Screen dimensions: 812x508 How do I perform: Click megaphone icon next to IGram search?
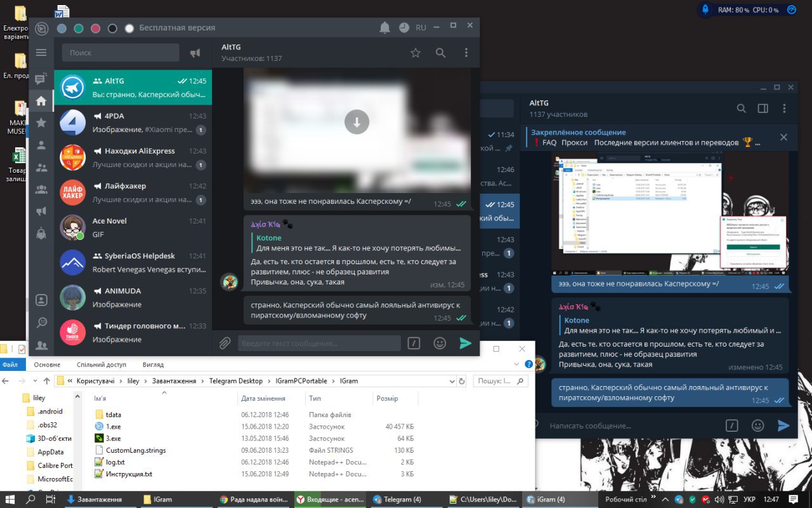[195, 53]
